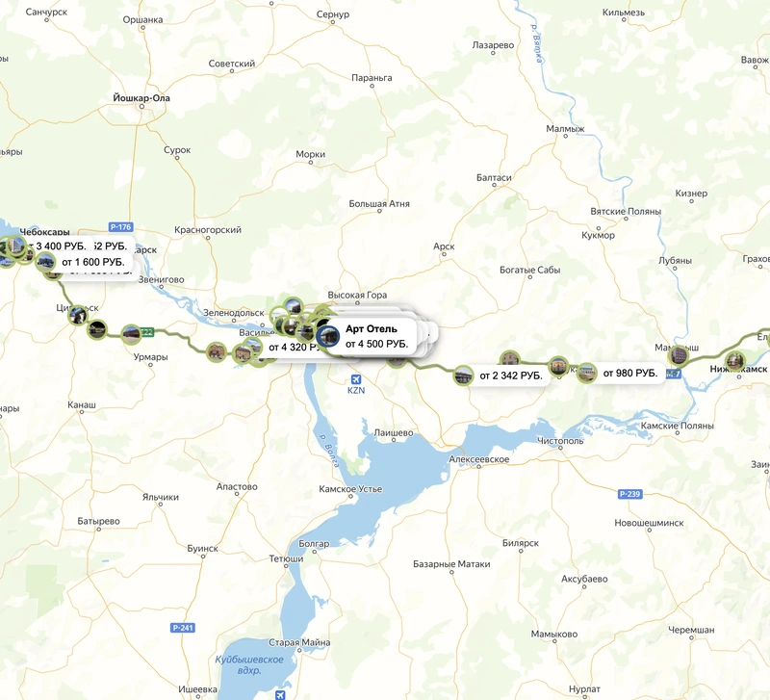Click the Зеленодольск town label

pos(234,312)
